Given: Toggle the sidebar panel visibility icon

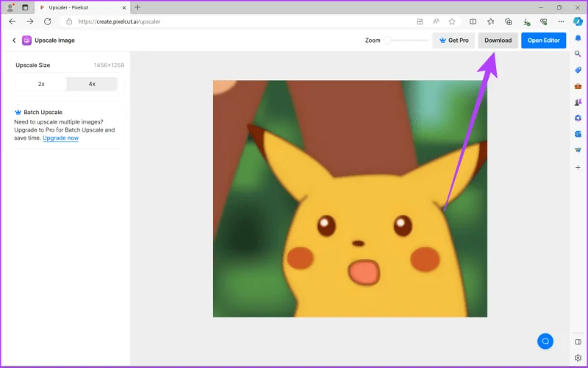Looking at the screenshot, I should coord(578,342).
